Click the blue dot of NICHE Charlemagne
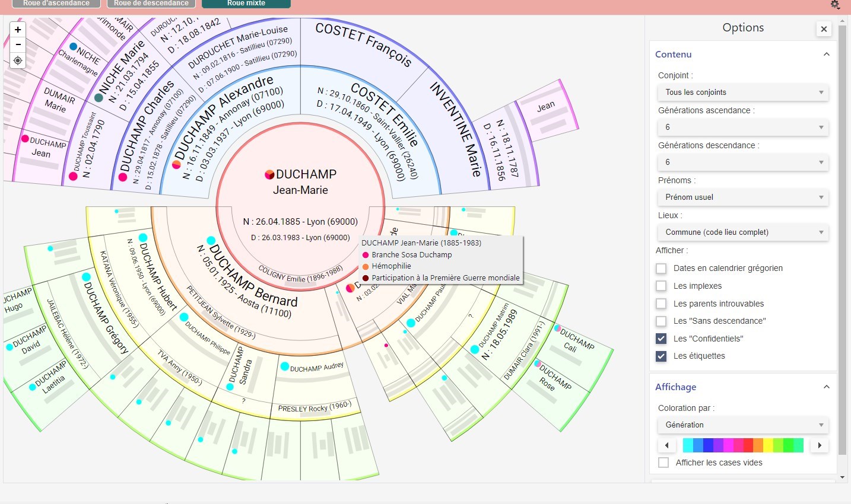The height and width of the screenshot is (504, 851). [x=73, y=46]
